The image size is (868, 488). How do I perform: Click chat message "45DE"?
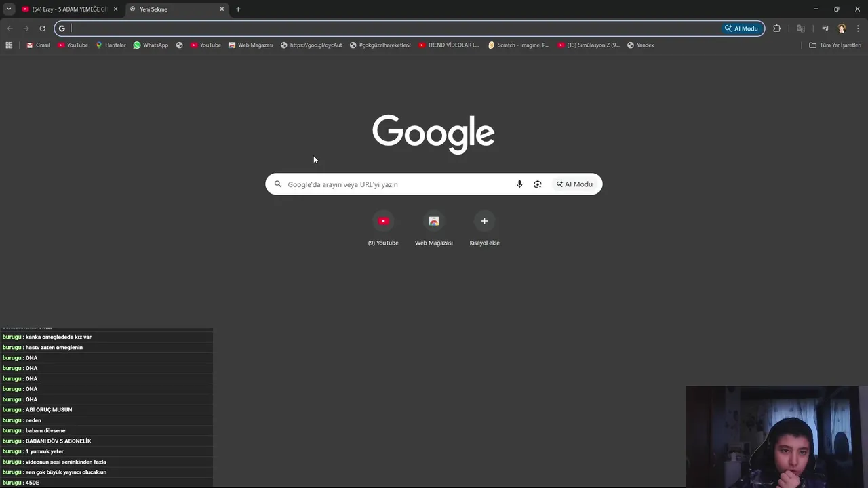click(x=33, y=483)
